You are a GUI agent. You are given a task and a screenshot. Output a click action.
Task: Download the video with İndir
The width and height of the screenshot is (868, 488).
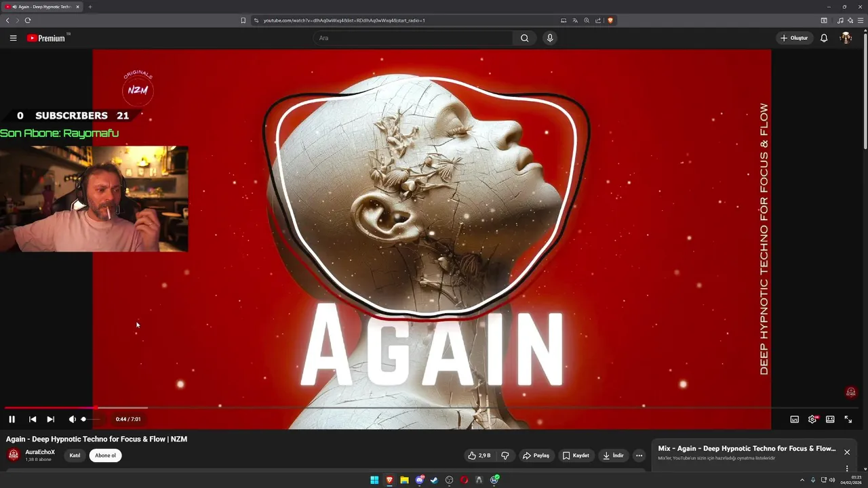(x=613, y=455)
